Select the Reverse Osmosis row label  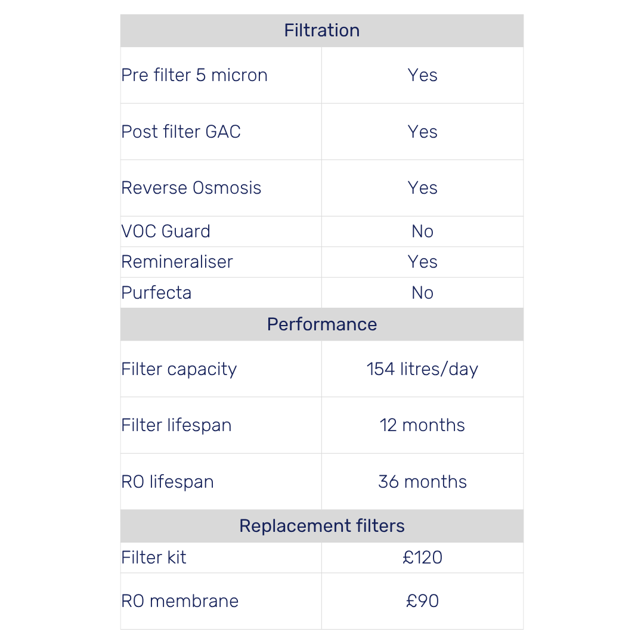pyautogui.click(x=191, y=188)
